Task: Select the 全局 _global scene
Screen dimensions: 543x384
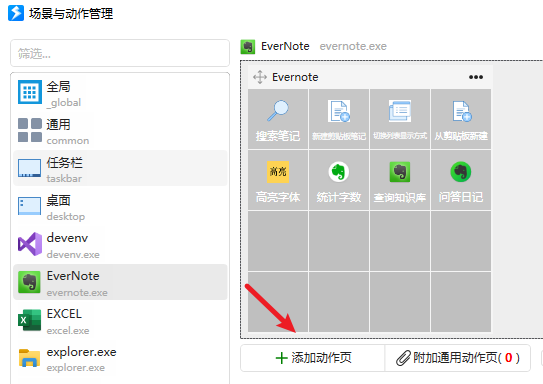Action: pos(120,93)
